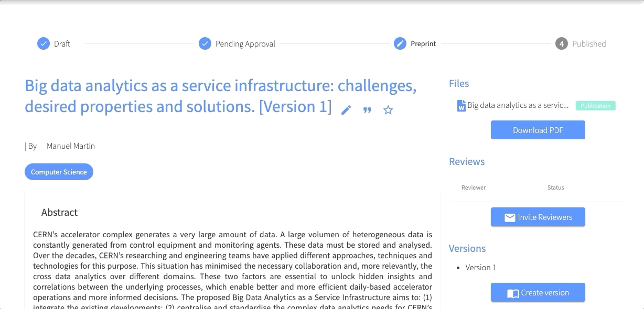Click the Preprint step pencil icon
The width and height of the screenshot is (644, 309).
[400, 43]
